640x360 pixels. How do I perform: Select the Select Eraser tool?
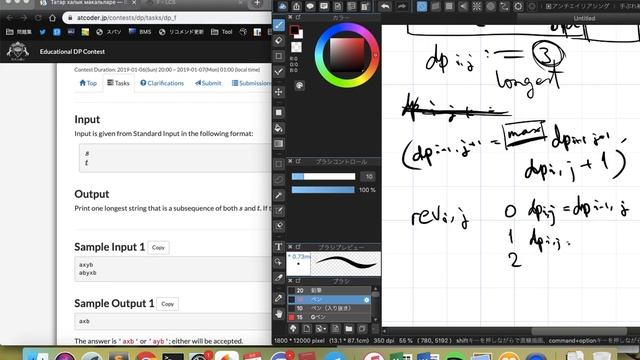coord(279,226)
